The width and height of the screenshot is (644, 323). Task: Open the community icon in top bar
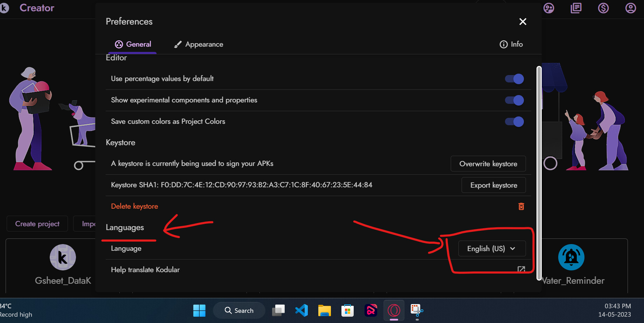coord(549,8)
